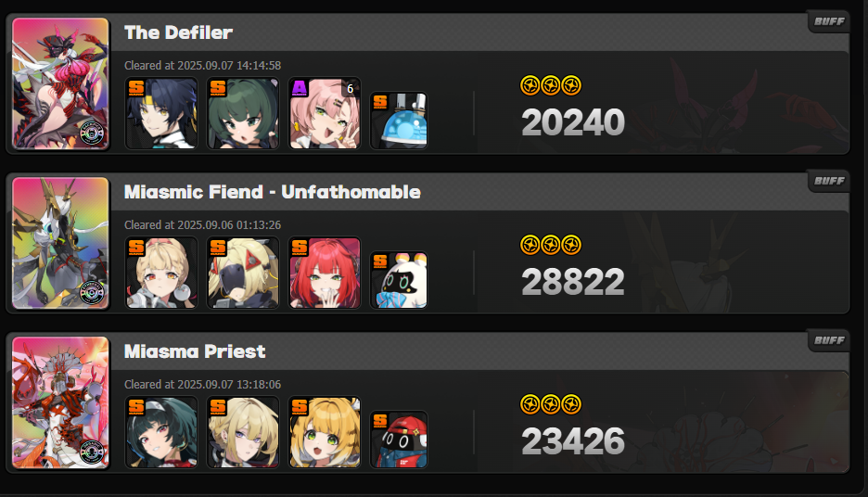Click the masked blonde agent with red triangle
Viewport: 868px width, 497px height.
tap(242, 273)
